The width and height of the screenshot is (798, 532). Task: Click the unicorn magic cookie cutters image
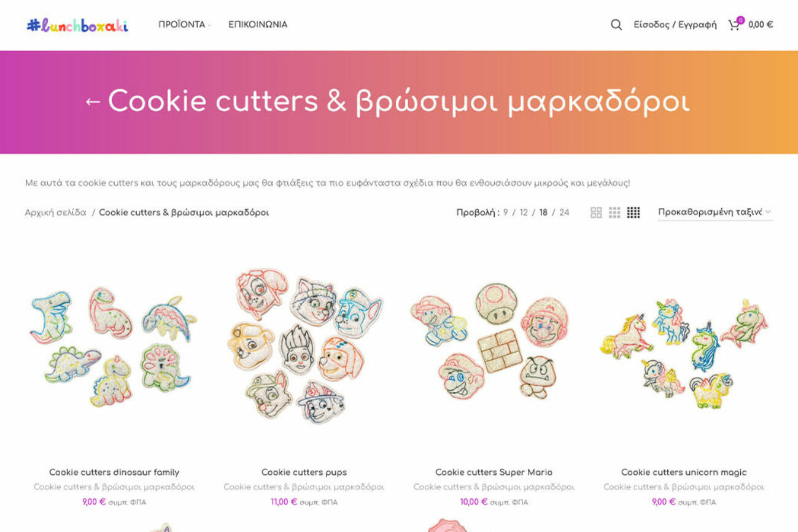(x=684, y=347)
